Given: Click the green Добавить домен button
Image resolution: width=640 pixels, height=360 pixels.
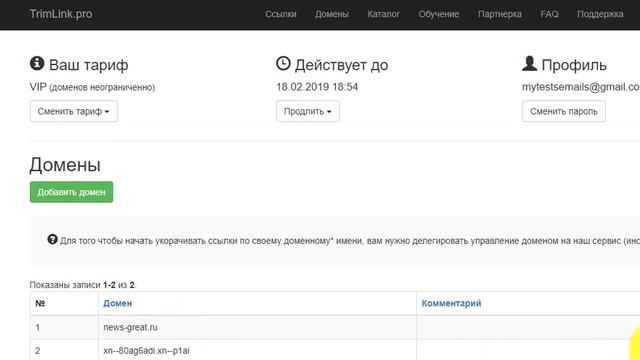Looking at the screenshot, I should pos(71,192).
